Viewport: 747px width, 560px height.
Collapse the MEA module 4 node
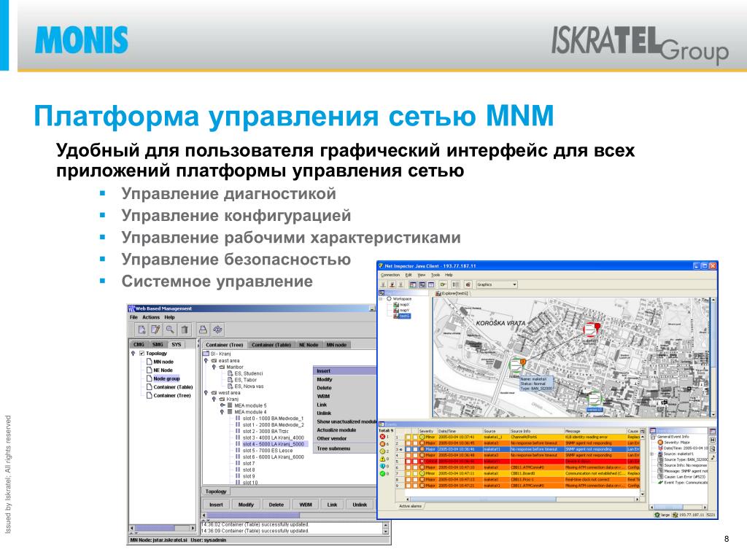coord(222,412)
